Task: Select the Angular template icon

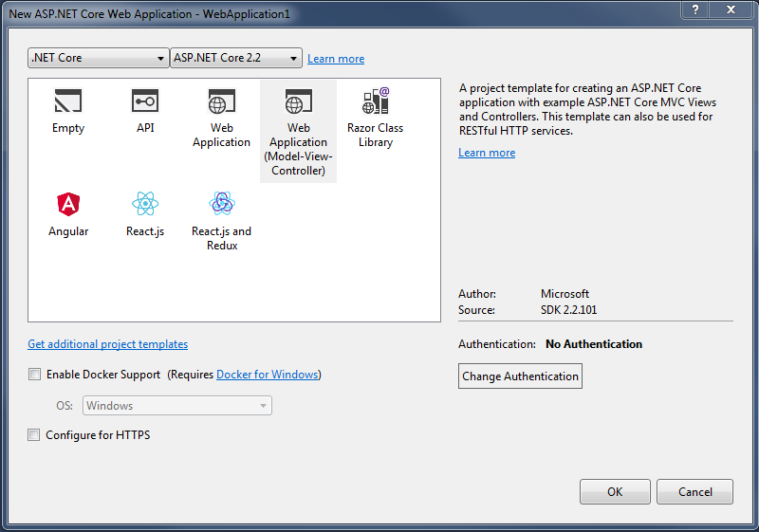Action: point(68,204)
